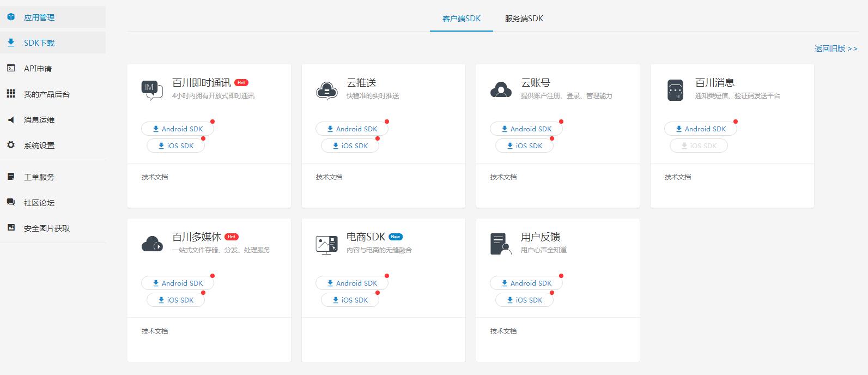
Task: Open 社区论坛 in the sidebar
Action: click(x=53, y=202)
